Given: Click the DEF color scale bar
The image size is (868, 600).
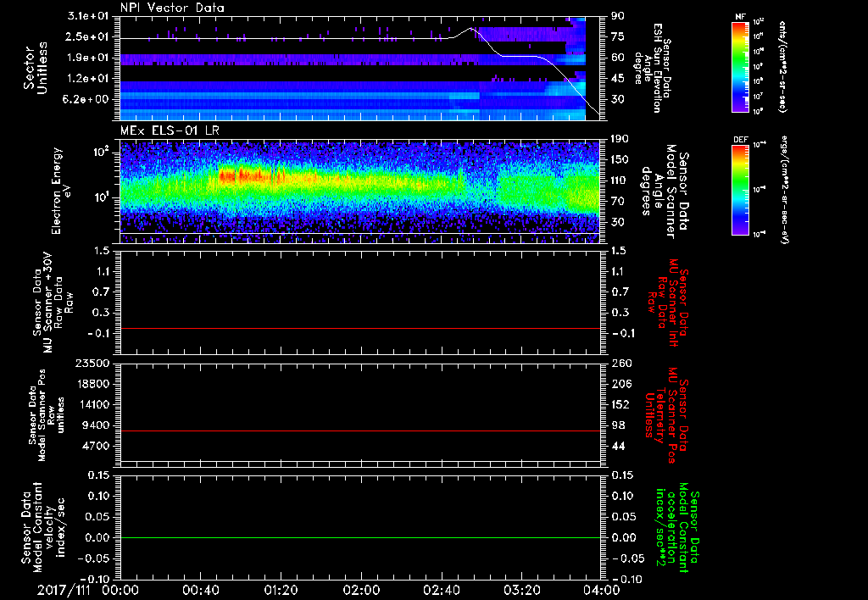Looking at the screenshot, I should click(x=740, y=190).
